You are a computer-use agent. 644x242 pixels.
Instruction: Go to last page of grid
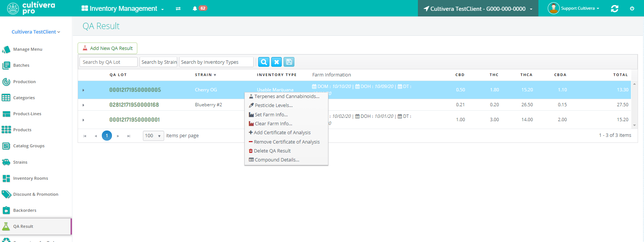point(129,136)
